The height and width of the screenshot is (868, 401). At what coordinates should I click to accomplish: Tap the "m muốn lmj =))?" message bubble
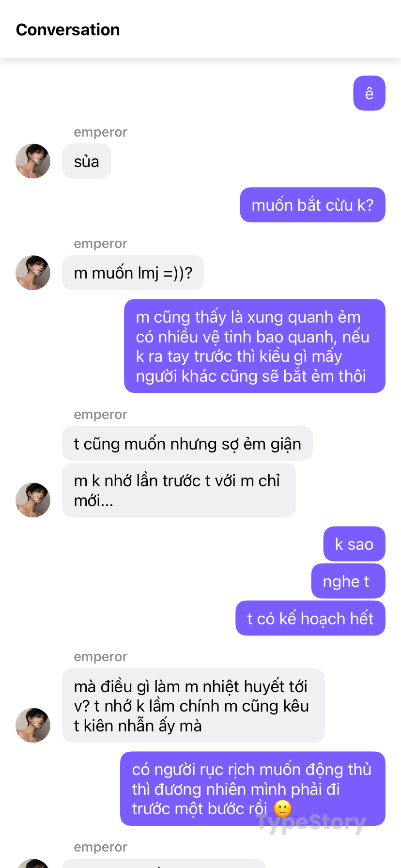pos(133,273)
